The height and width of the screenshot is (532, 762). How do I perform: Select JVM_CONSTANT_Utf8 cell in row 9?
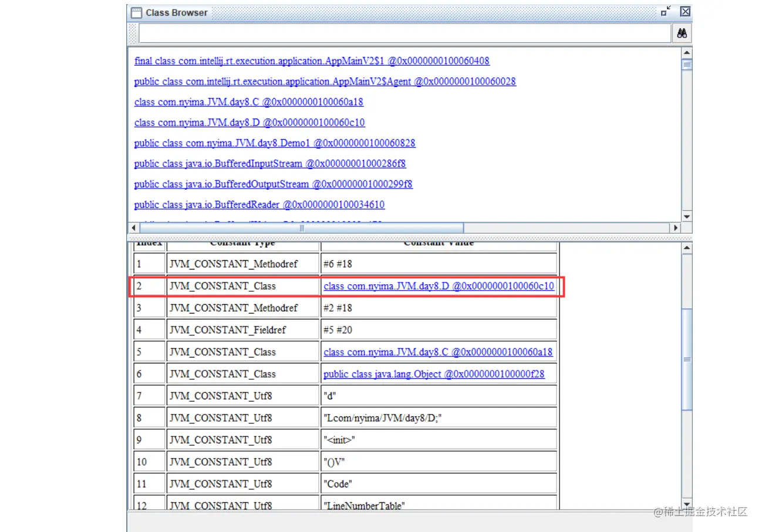(242, 440)
